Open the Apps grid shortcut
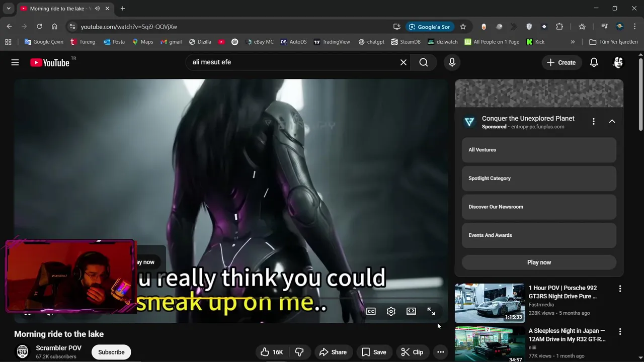Image resolution: width=644 pixels, height=362 pixels. 8,42
